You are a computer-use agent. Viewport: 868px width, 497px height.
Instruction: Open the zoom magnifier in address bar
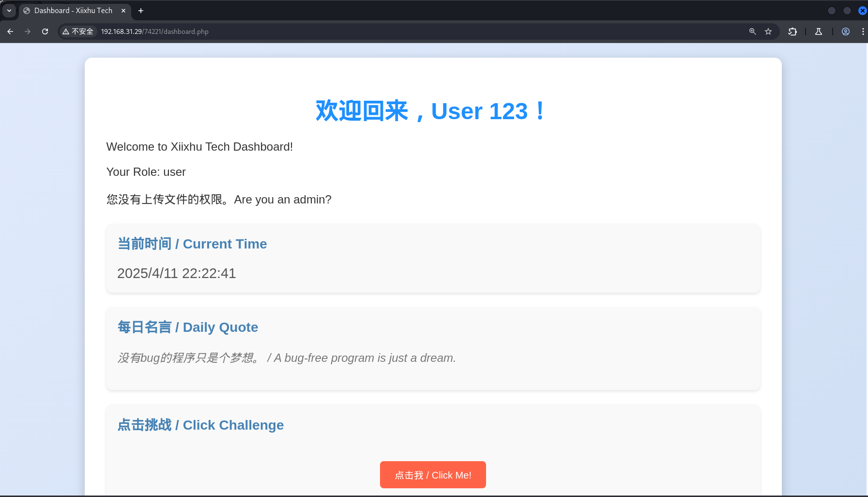click(752, 31)
